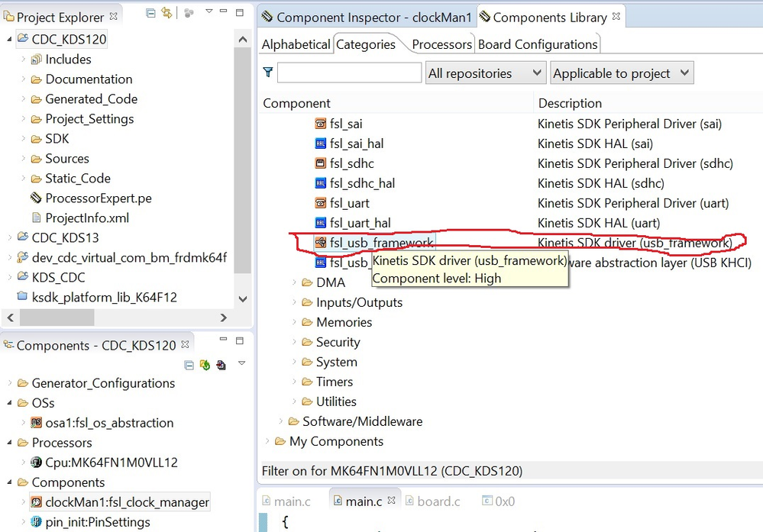
Task: Click generate code icon in Components toolbar
Action: pyautogui.click(x=205, y=365)
